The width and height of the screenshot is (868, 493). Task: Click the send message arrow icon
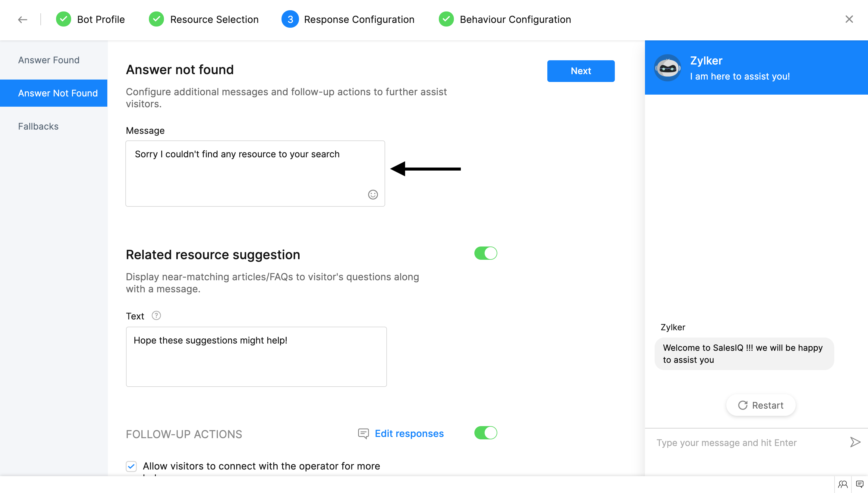tap(855, 442)
